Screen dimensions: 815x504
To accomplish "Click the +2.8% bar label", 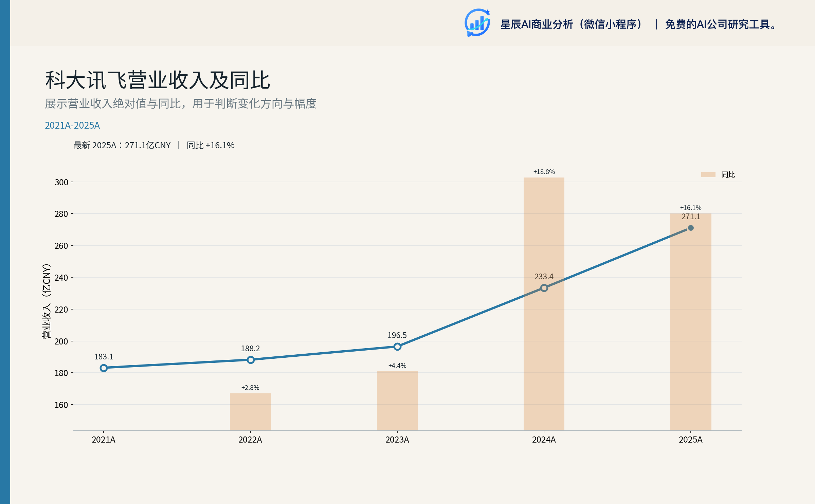I will pyautogui.click(x=250, y=388).
